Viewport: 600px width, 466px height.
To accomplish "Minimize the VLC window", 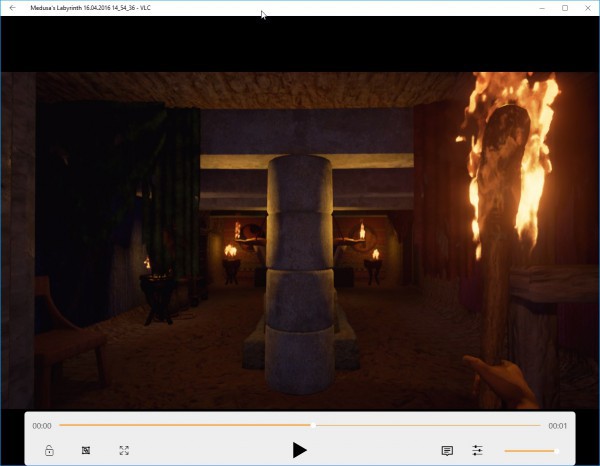I will click(542, 8).
